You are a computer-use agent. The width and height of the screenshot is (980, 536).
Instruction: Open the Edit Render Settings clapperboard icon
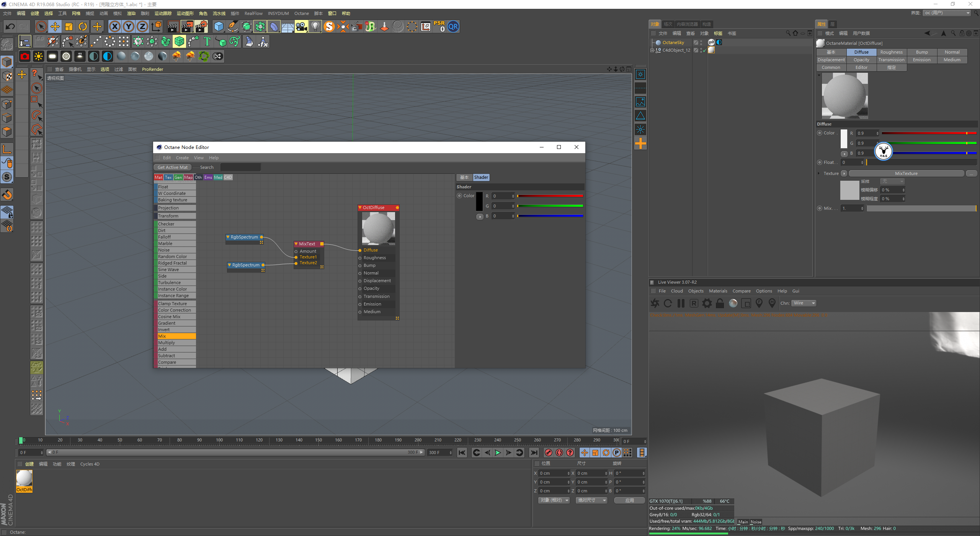pos(201,27)
